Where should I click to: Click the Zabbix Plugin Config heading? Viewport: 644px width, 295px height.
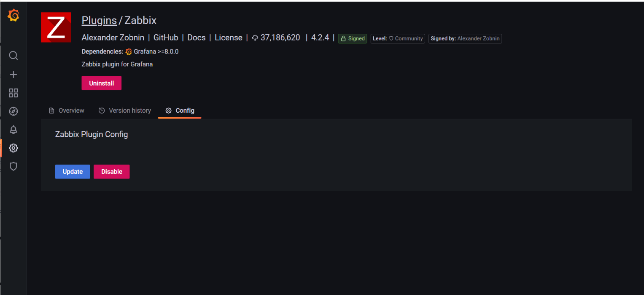point(92,135)
